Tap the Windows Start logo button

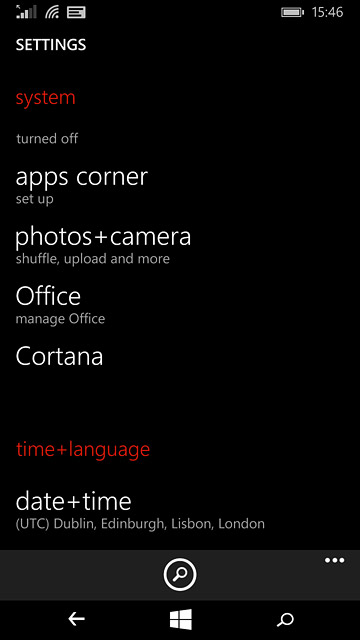181,619
